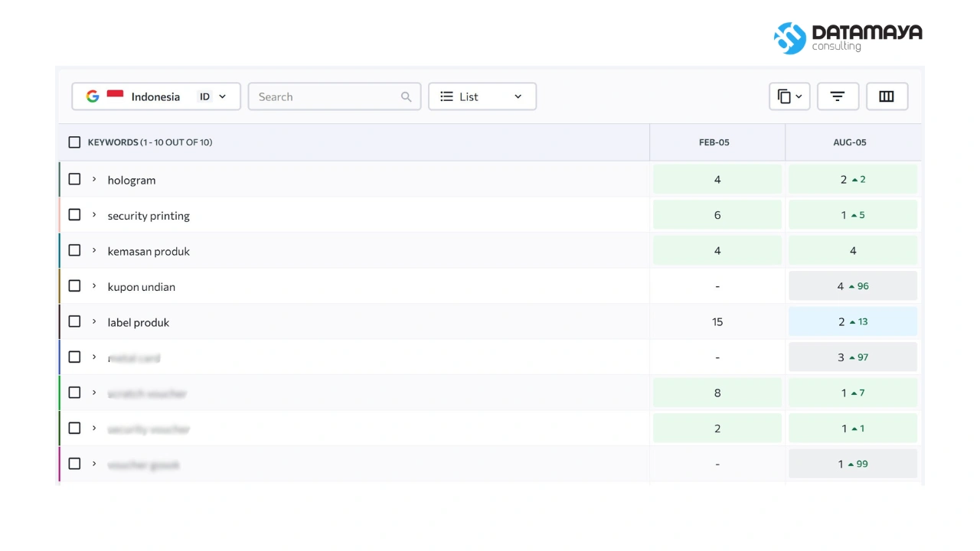Check the kemasan produk row checkbox
980x551 pixels.
(x=74, y=250)
